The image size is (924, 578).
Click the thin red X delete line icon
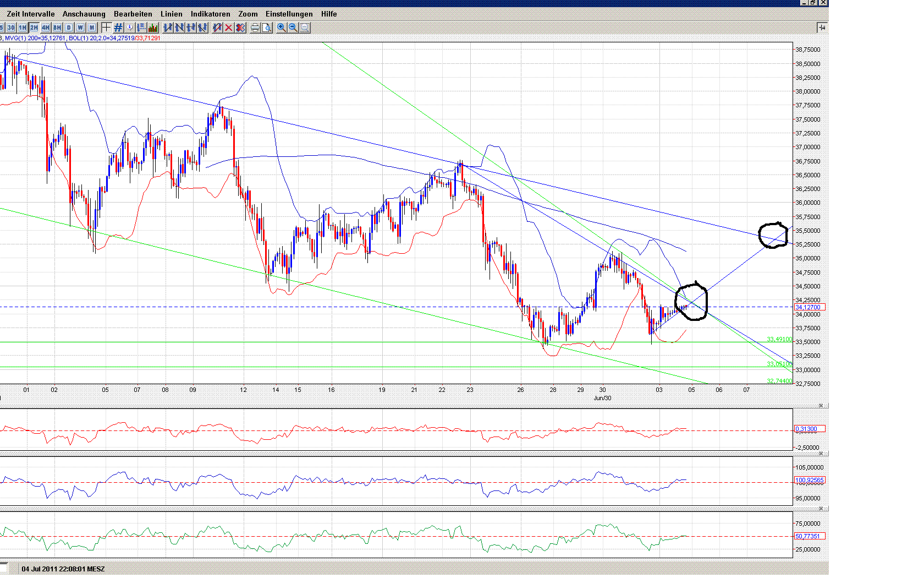(229, 28)
